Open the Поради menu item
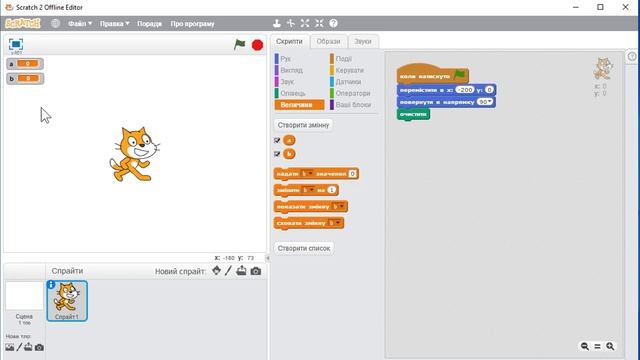This screenshot has height=360, width=640. click(149, 24)
